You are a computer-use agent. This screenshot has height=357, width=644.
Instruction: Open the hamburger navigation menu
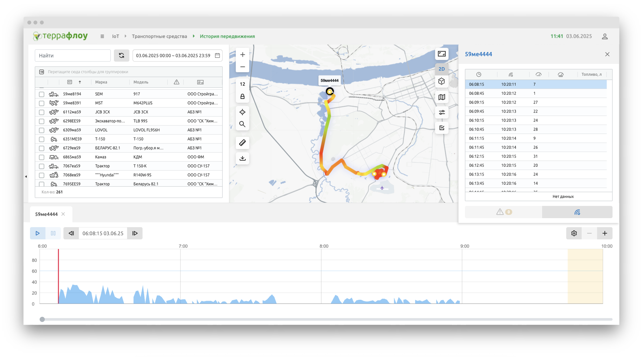click(102, 37)
